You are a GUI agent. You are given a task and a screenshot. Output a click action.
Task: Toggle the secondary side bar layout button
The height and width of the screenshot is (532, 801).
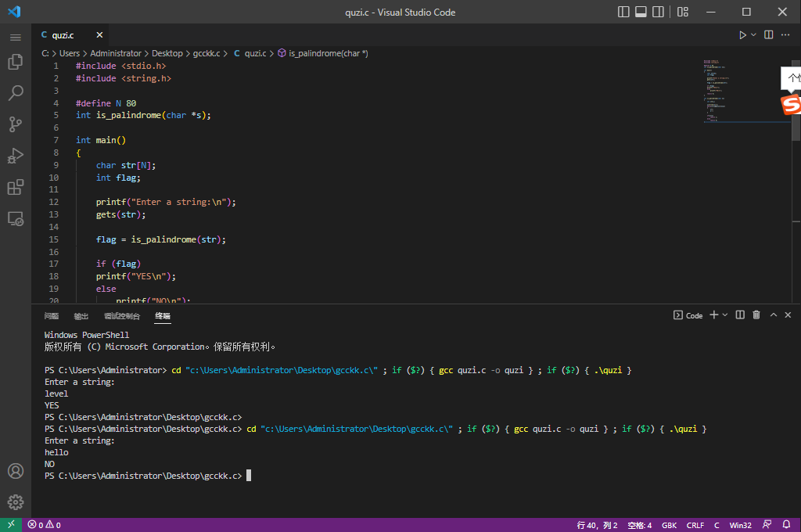[x=658, y=12]
